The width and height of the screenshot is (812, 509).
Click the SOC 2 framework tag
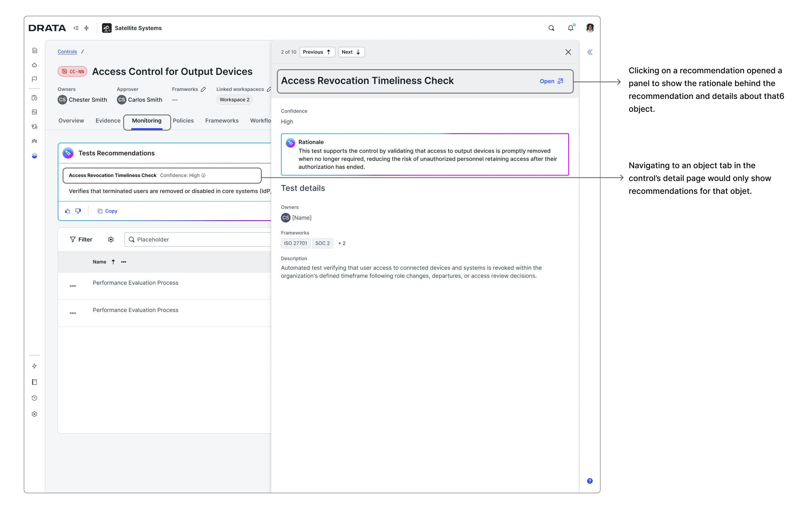pos(323,243)
